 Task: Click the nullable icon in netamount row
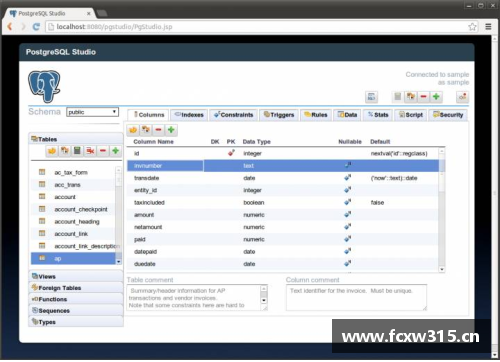coord(348,227)
